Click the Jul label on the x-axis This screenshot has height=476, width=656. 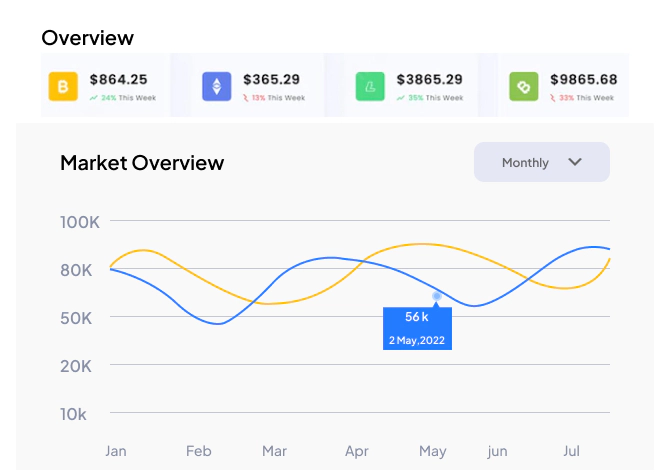click(570, 452)
